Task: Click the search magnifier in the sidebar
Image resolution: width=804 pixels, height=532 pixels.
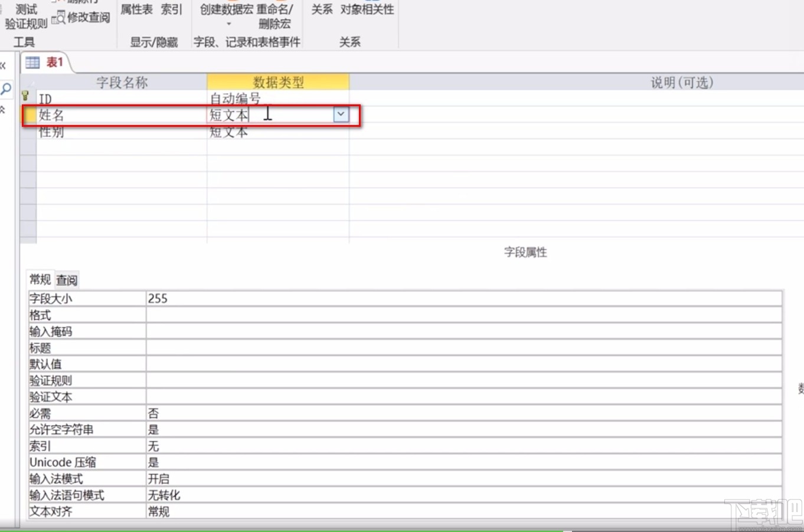Action: [x=5, y=89]
